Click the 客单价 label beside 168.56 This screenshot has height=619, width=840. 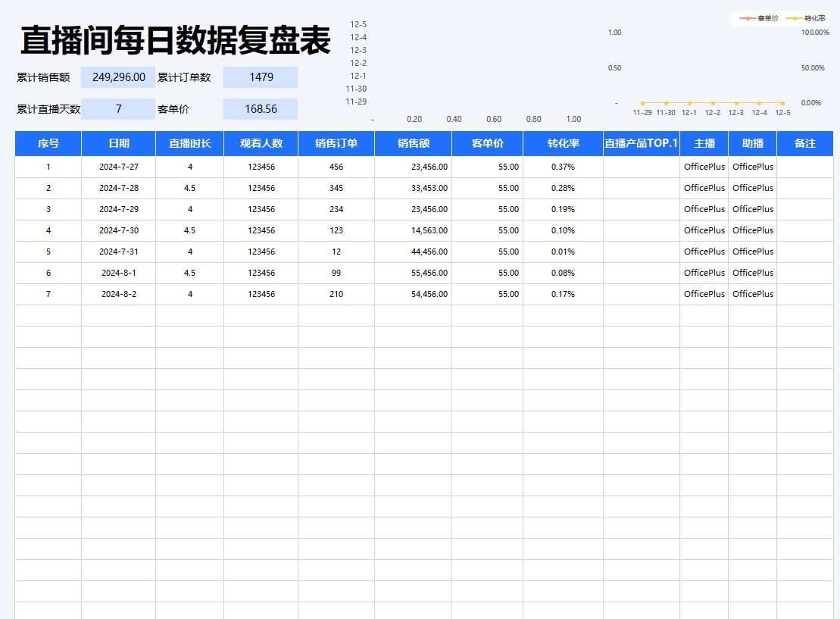tap(173, 109)
